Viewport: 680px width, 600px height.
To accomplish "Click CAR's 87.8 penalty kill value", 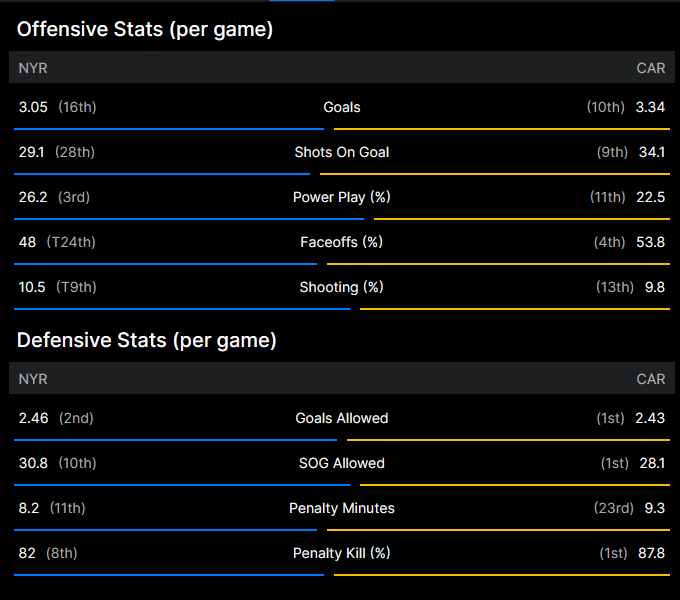I will click(x=650, y=553).
